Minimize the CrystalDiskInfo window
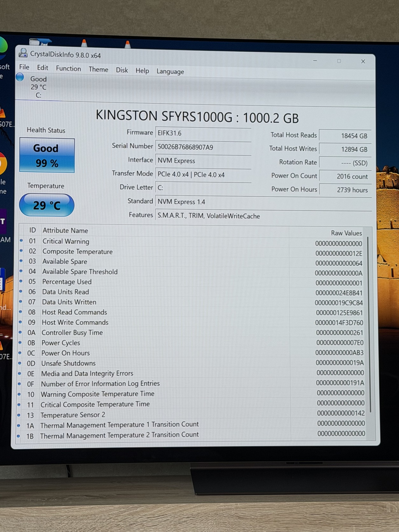Screen dimensions: 399x532 point(315,60)
